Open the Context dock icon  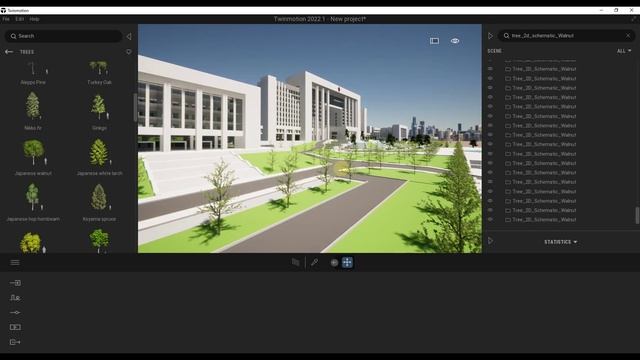(x=15, y=298)
